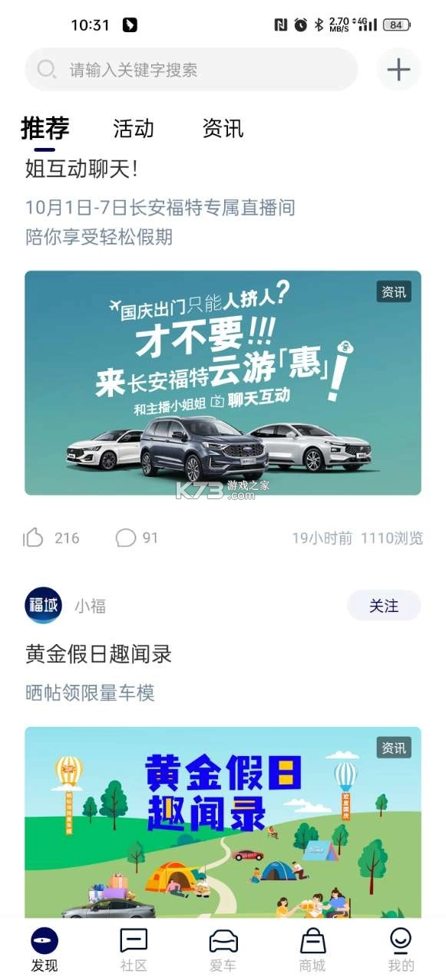Tap 小福 blue avatar logo
The height and width of the screenshot is (980, 446).
pyautogui.click(x=44, y=606)
